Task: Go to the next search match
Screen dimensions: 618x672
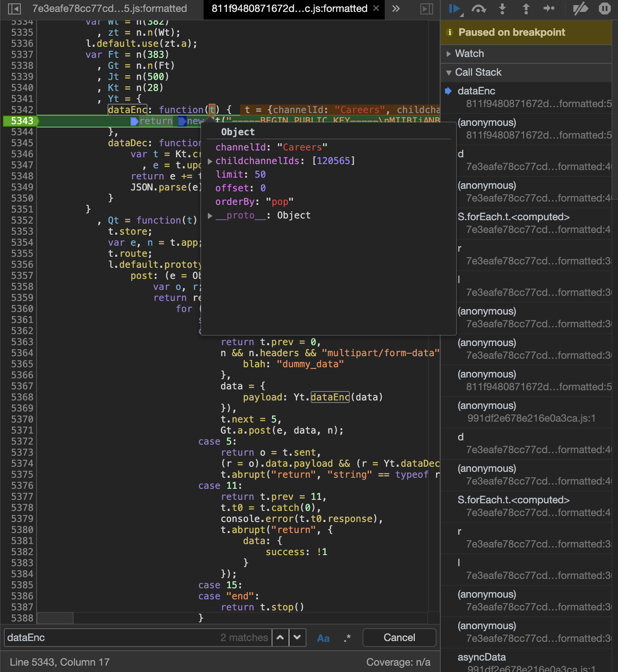Action: coord(298,638)
